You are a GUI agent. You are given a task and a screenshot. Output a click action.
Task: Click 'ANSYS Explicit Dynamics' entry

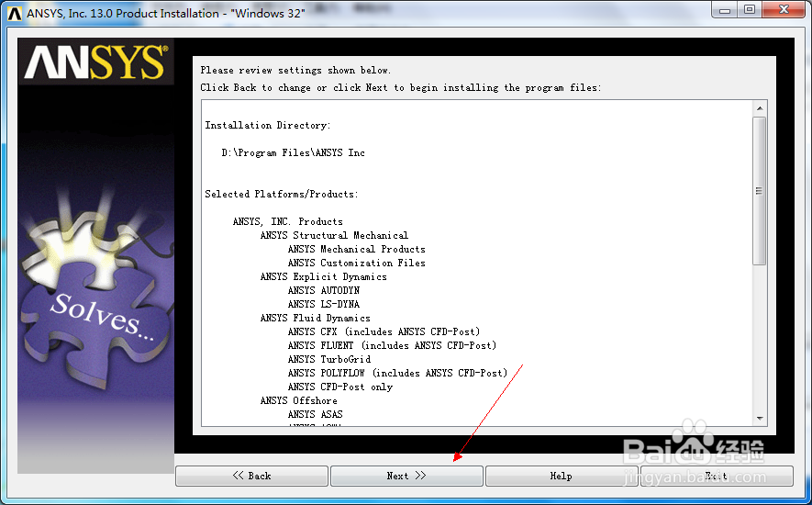tap(323, 277)
